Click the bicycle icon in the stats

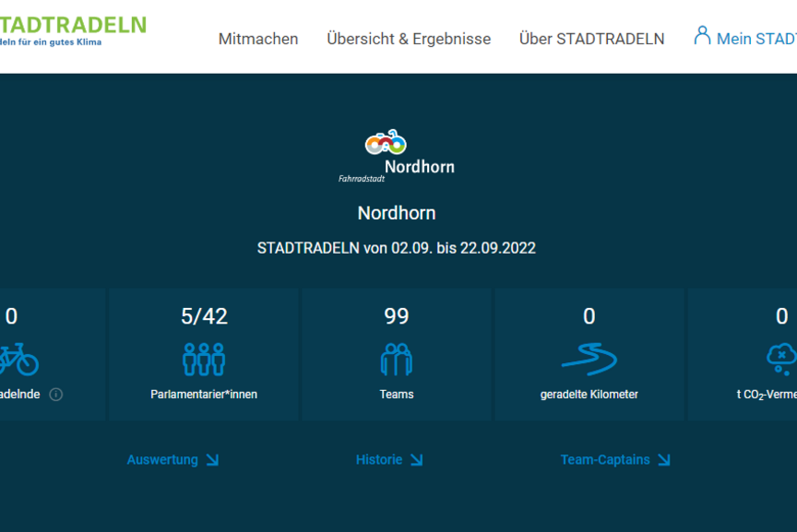click(17, 359)
